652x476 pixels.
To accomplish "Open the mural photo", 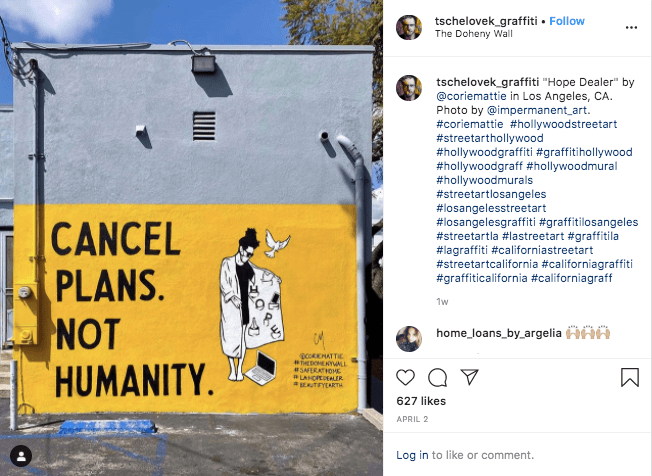I will coord(191,238).
